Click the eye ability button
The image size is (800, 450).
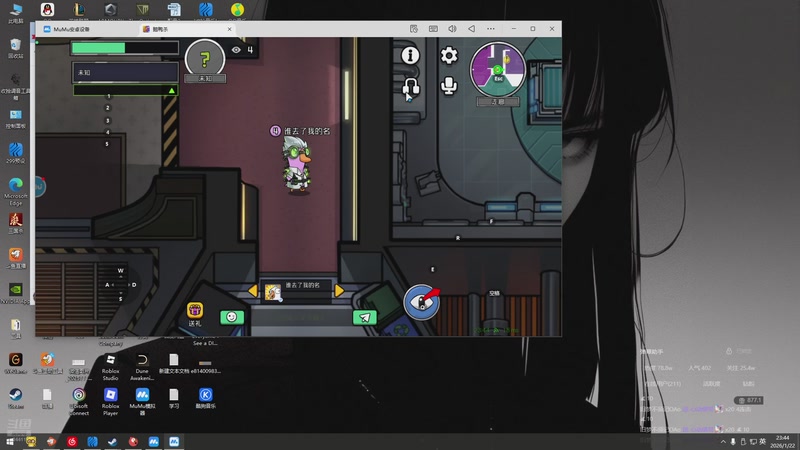point(422,302)
